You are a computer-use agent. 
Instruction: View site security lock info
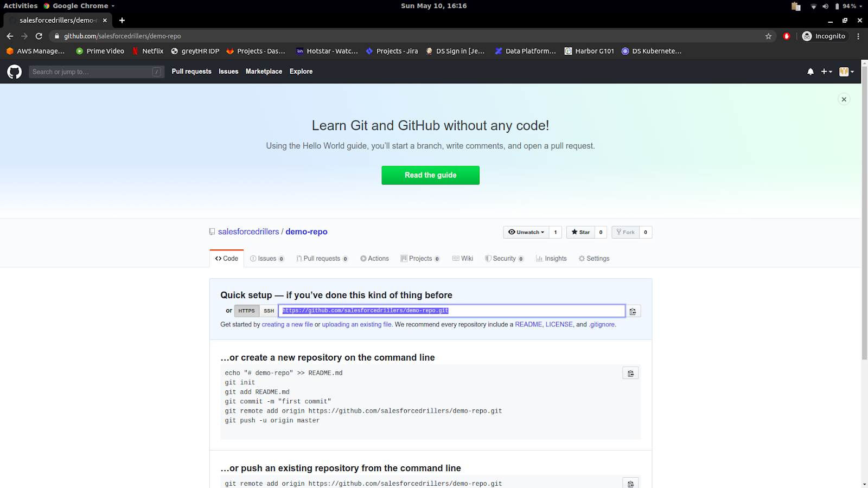tap(57, 36)
